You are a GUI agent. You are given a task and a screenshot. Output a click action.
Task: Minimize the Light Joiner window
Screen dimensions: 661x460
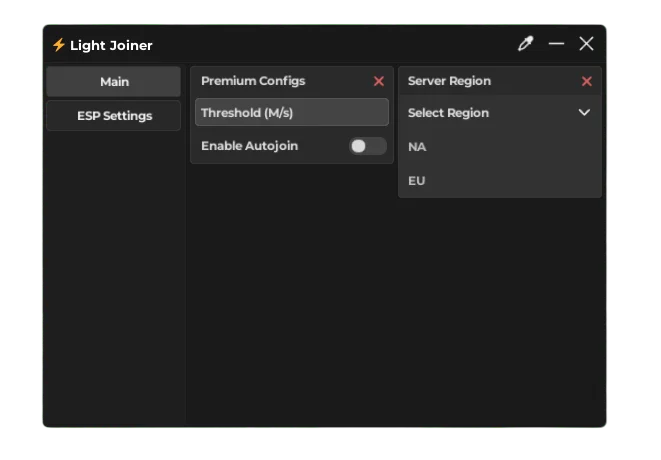[556, 44]
